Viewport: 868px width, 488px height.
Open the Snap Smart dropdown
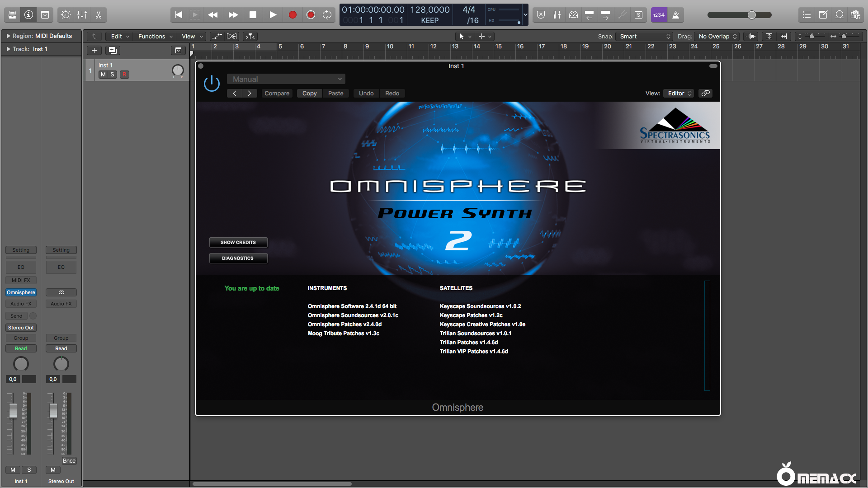(x=644, y=36)
